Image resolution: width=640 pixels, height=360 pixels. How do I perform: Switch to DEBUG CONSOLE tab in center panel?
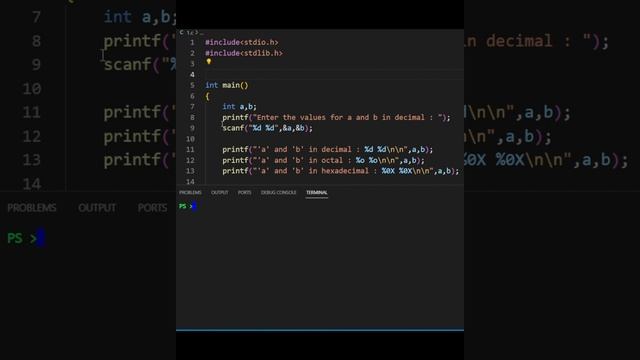pos(279,192)
